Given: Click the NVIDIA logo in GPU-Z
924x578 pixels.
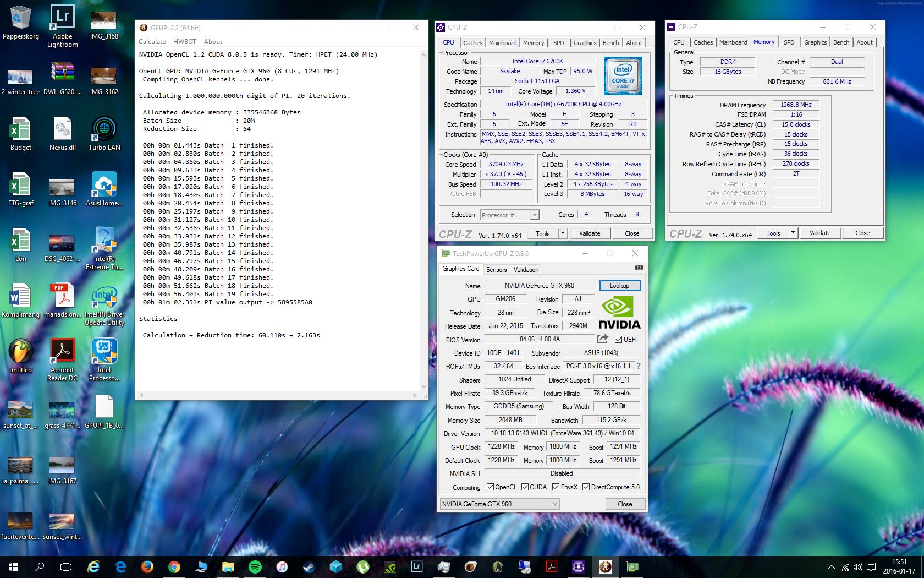Looking at the screenshot, I should pos(620,313).
